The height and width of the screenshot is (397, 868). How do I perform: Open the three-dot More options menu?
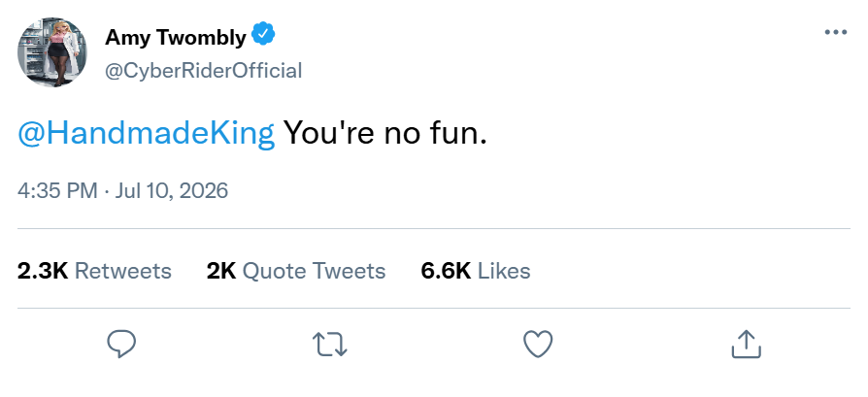(x=836, y=33)
